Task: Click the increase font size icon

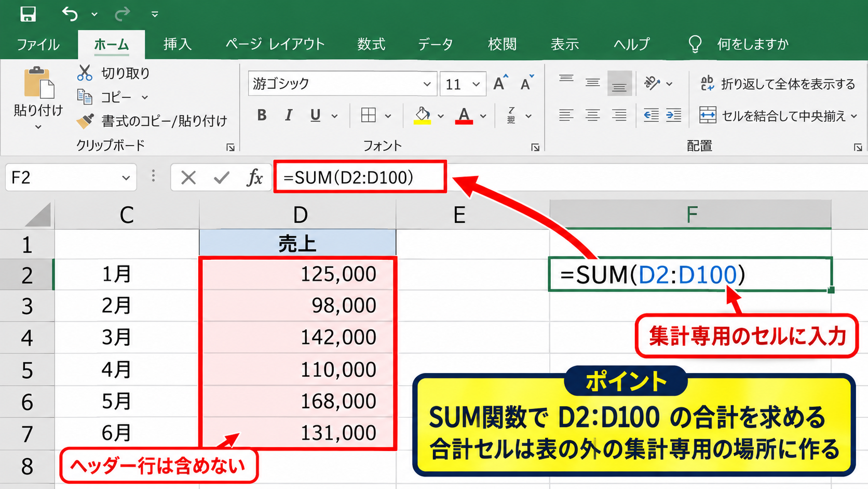Action: (500, 83)
